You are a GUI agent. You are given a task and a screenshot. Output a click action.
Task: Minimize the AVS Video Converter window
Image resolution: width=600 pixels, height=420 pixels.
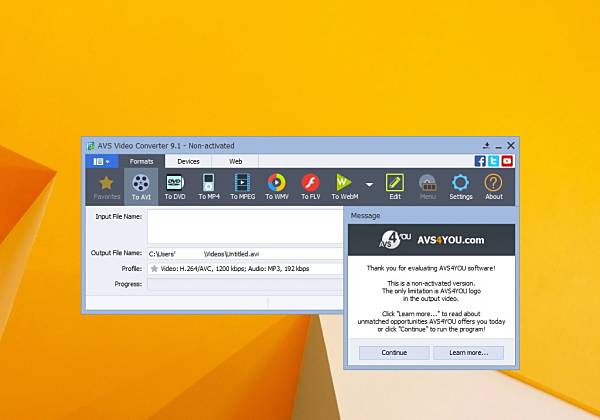(498, 146)
